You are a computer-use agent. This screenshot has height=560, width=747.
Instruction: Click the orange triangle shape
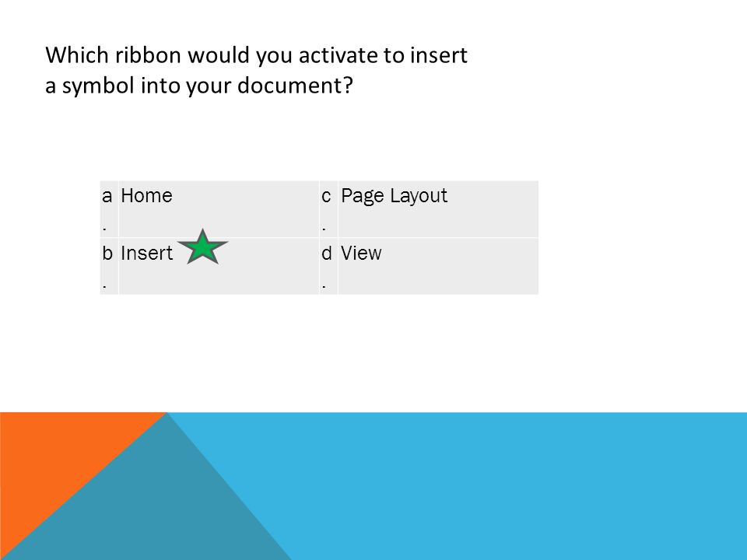tap(52, 457)
